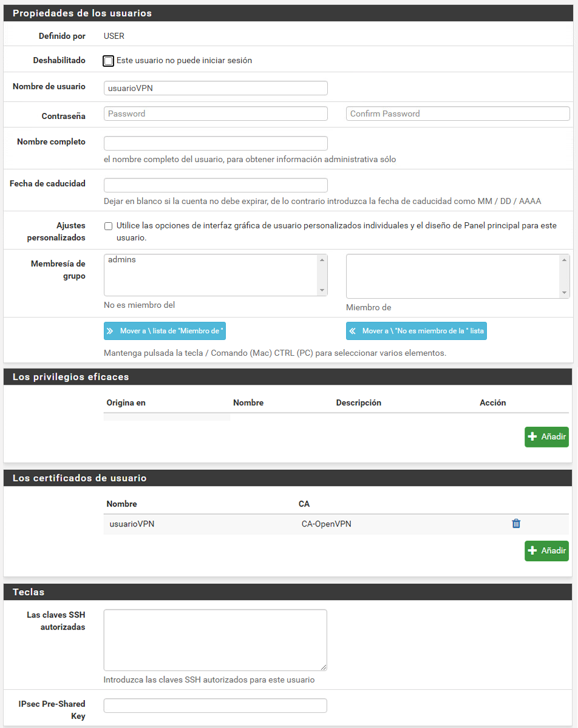578x728 pixels.
Task: Focus the Password input field
Action: coord(216,114)
